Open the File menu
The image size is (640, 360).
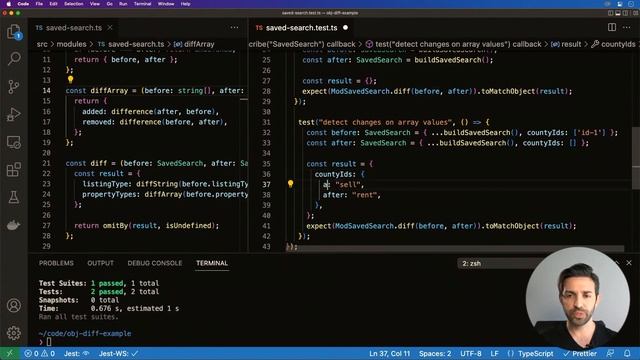click(39, 4)
